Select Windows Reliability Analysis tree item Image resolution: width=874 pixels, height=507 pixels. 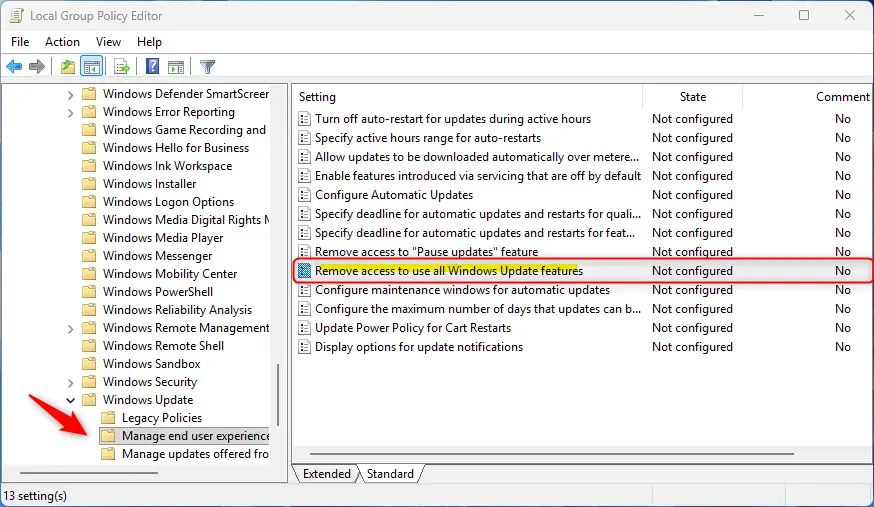pyautogui.click(x=177, y=310)
